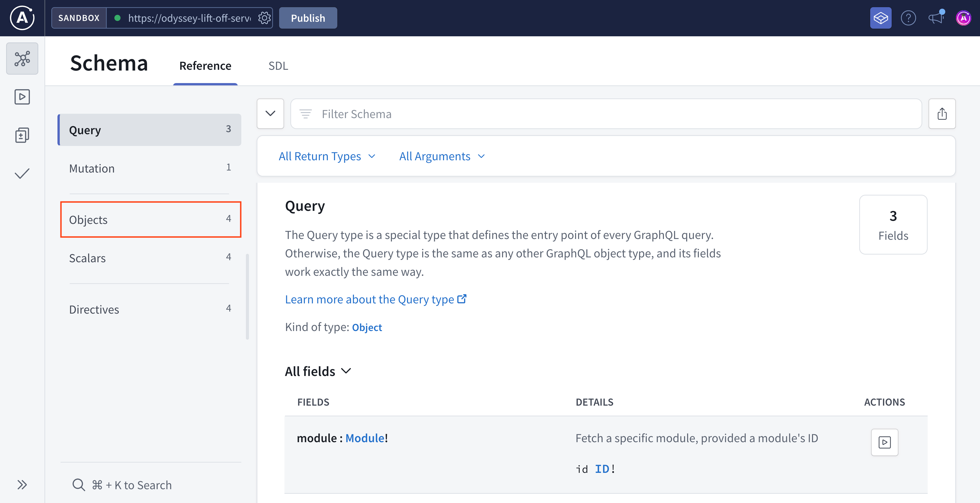Switch to the SDL tab

coord(278,65)
